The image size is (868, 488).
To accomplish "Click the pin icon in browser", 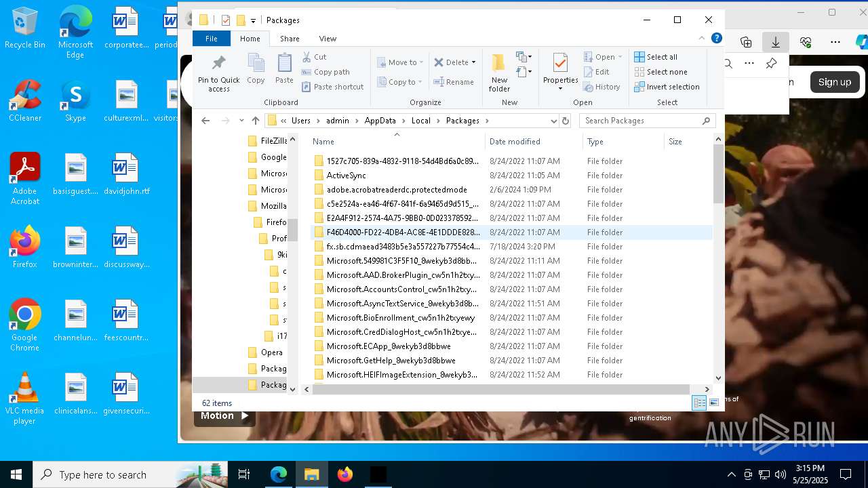I will 771,64.
